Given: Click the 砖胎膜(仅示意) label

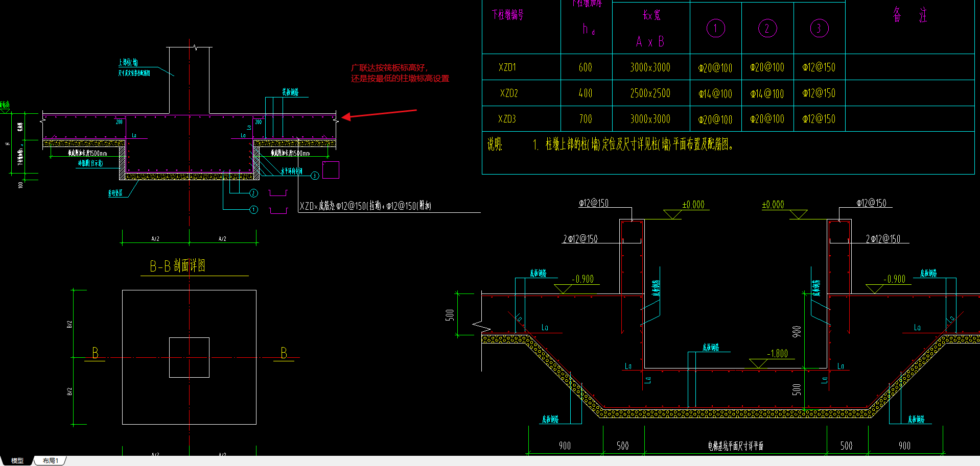Looking at the screenshot, I should point(90,163).
